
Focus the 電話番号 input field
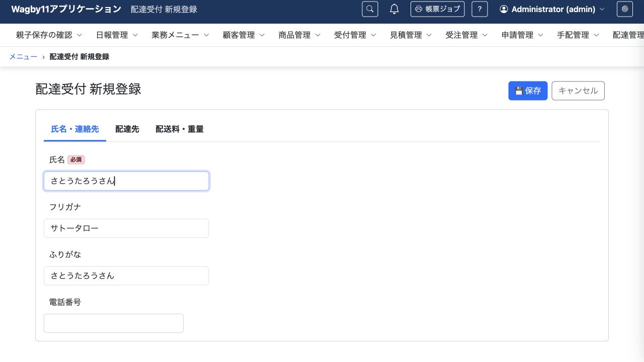click(x=114, y=323)
